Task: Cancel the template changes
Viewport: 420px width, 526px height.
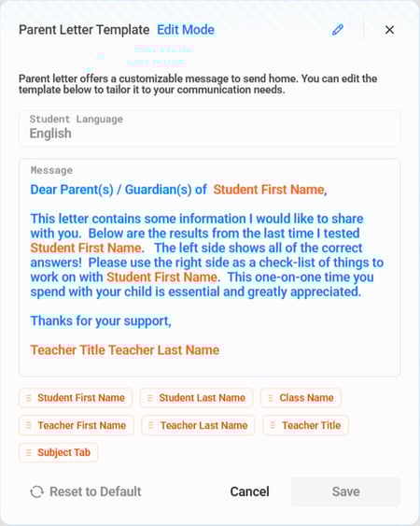Action: 250,491
